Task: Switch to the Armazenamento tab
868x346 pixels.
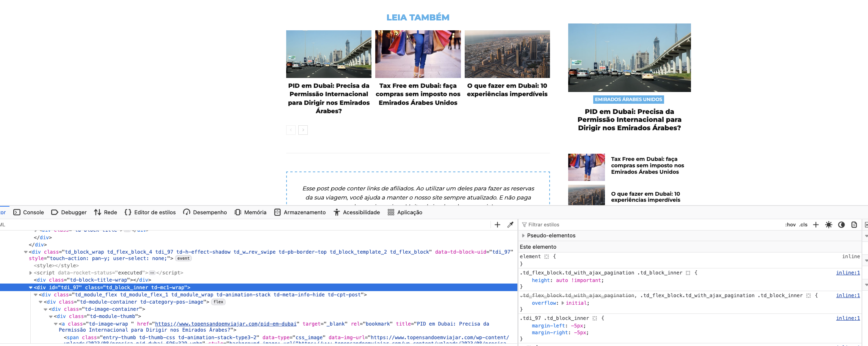Action: coord(300,212)
